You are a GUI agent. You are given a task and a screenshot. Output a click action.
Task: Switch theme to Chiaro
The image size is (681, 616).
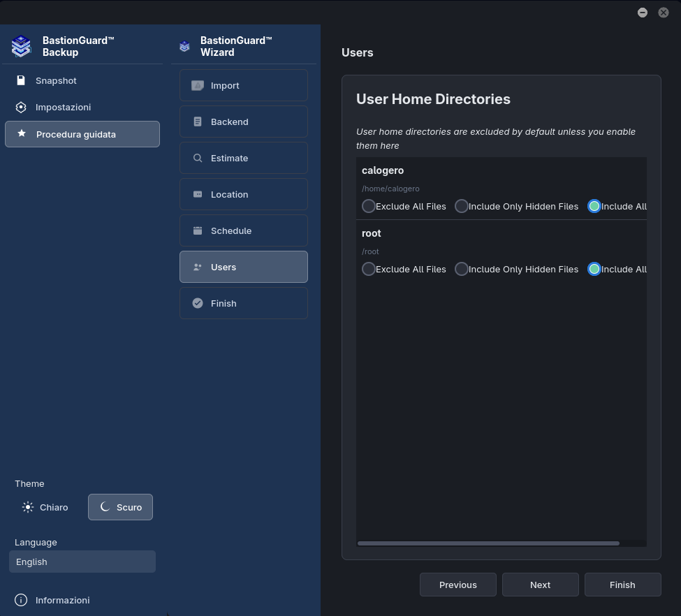pyautogui.click(x=45, y=507)
